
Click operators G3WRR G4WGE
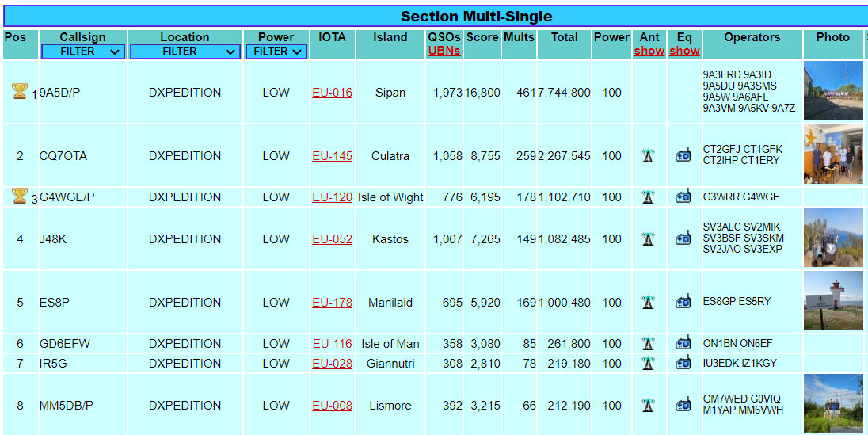(741, 197)
